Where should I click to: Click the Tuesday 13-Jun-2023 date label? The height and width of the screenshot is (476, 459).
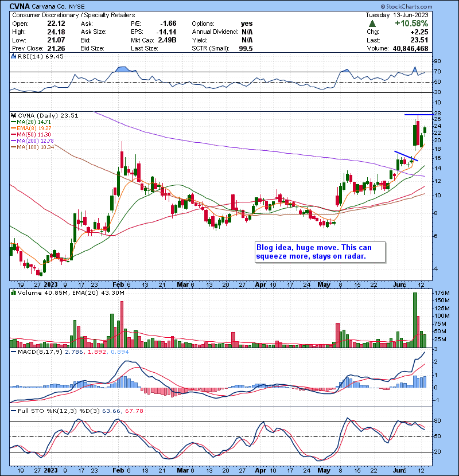point(396,15)
